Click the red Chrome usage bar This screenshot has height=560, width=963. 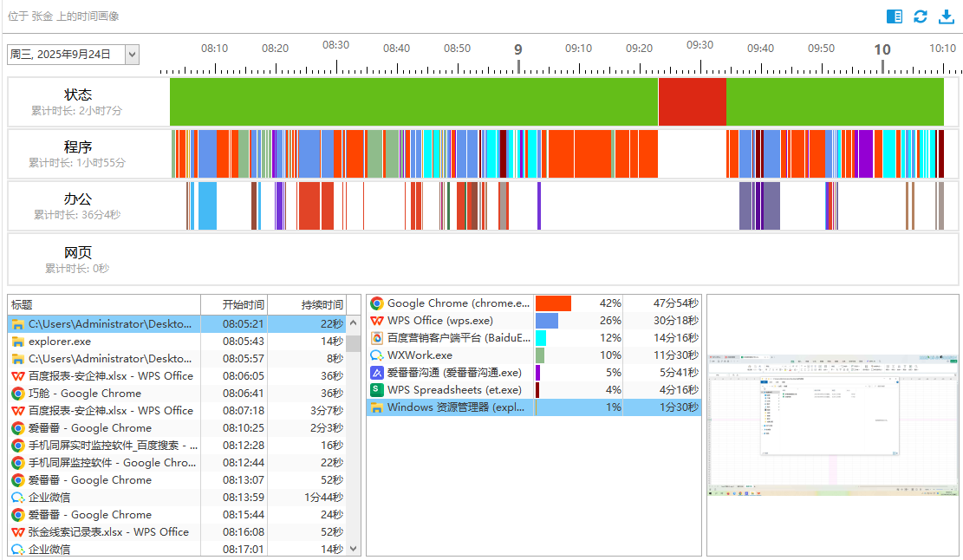click(553, 303)
